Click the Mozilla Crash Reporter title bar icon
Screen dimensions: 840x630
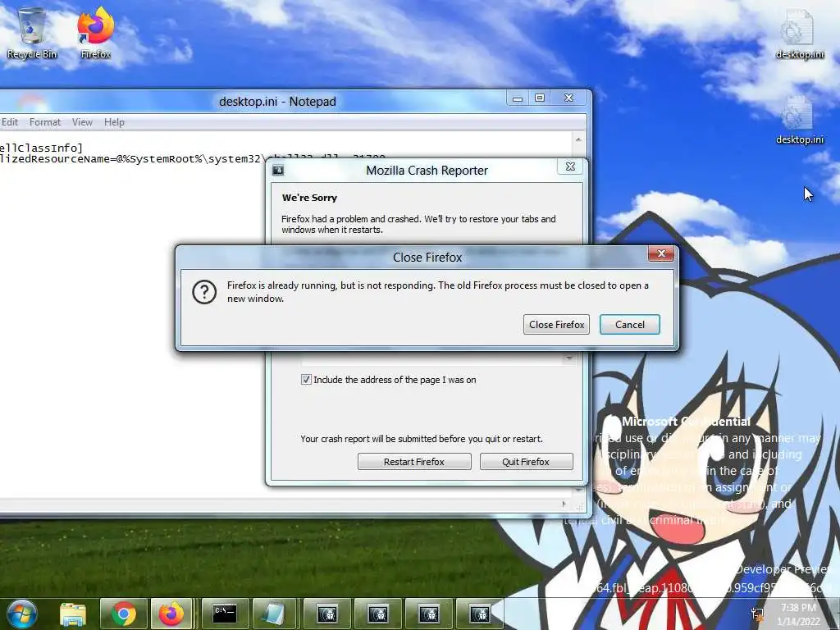(278, 171)
